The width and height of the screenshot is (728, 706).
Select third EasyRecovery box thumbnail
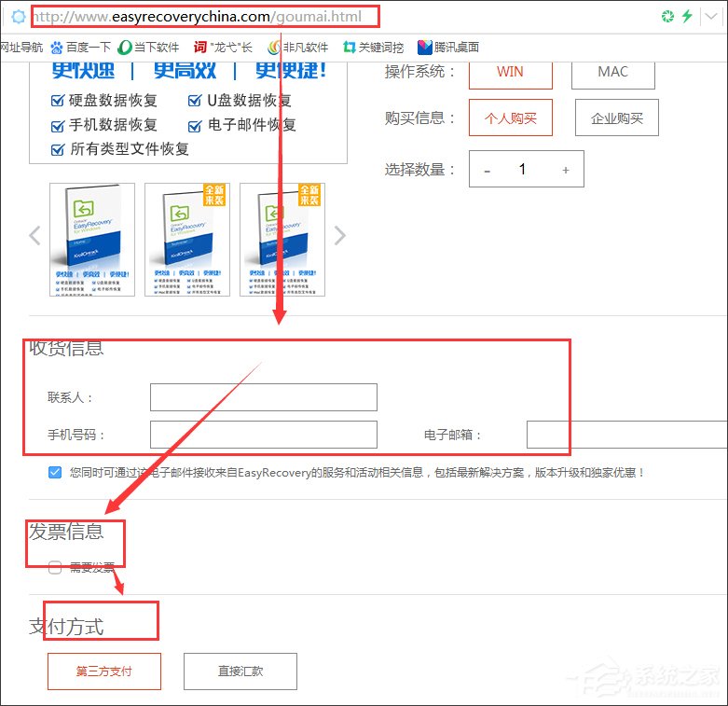pos(282,239)
